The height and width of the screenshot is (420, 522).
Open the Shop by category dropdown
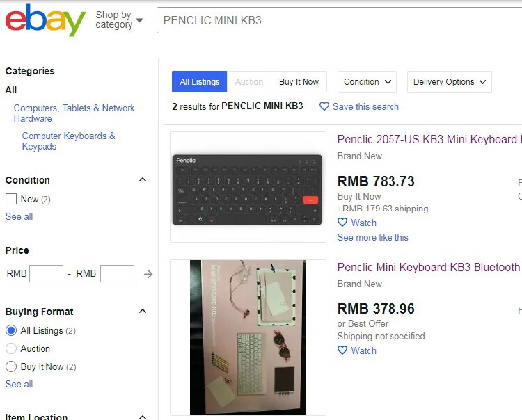click(119, 19)
